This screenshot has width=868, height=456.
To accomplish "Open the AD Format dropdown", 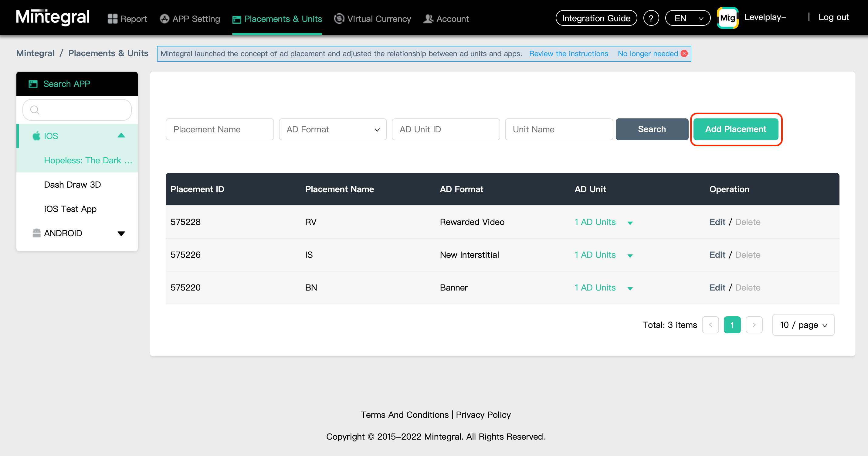I will [333, 129].
